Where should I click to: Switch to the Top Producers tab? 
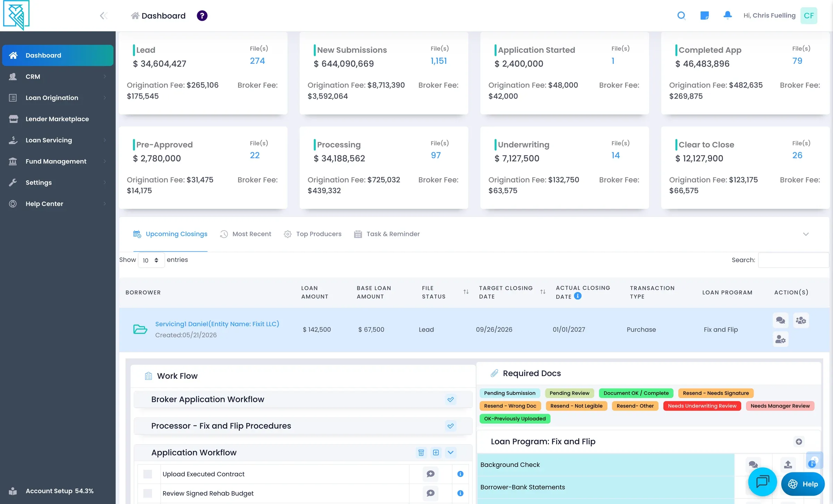coord(313,234)
